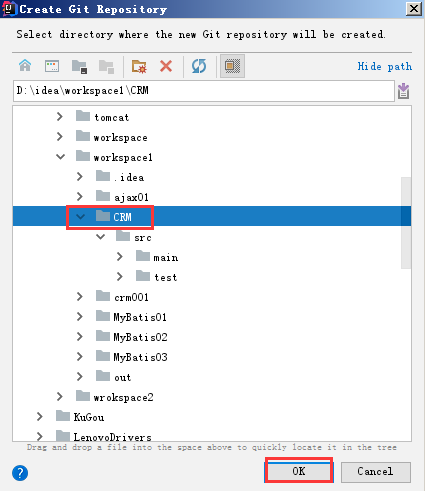Hide the path field via Hide path
This screenshot has width=425, height=491.
pos(385,66)
